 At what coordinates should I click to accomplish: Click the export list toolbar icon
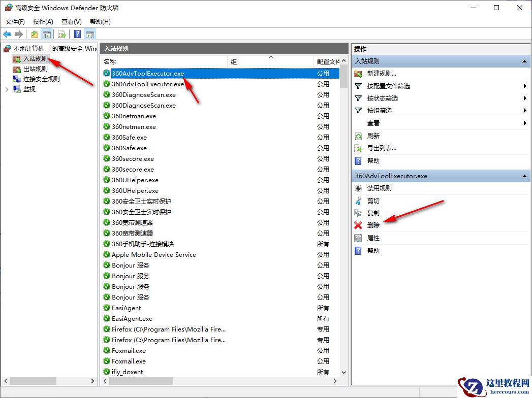click(x=60, y=34)
